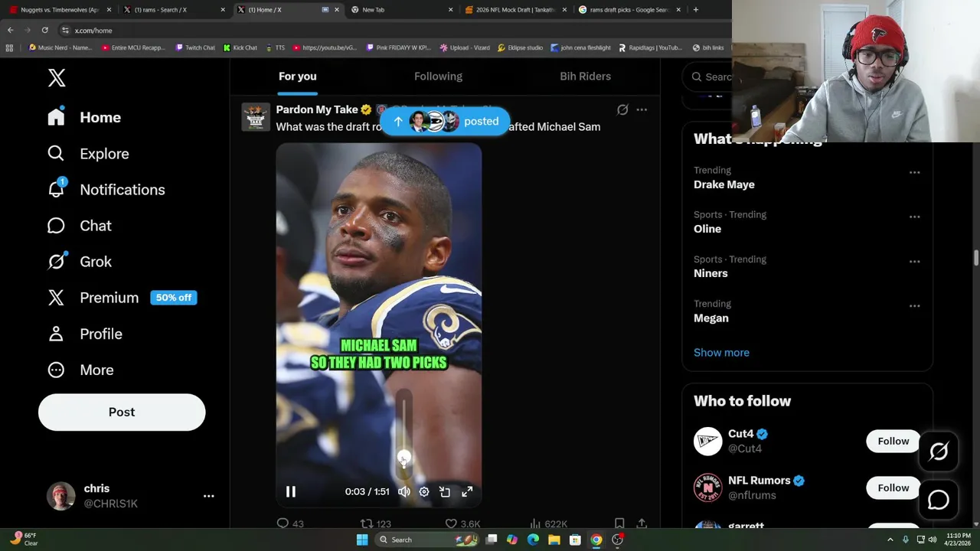Follow the NFL Rumors account
Image resolution: width=980 pixels, height=551 pixels.
pyautogui.click(x=893, y=487)
